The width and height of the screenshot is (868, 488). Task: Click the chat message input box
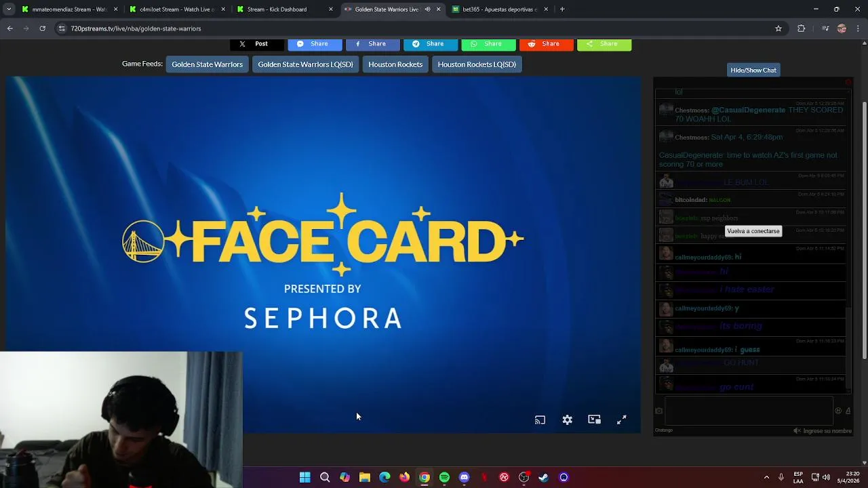pyautogui.click(x=749, y=411)
